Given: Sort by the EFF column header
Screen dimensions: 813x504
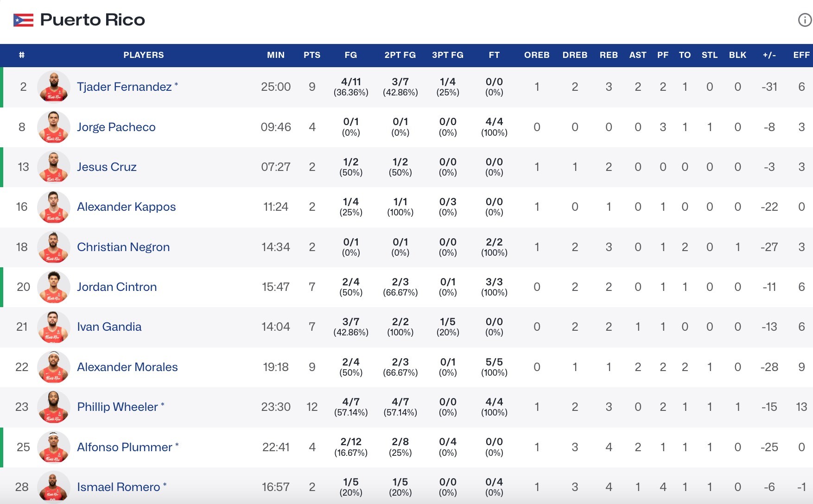Looking at the screenshot, I should point(801,55).
